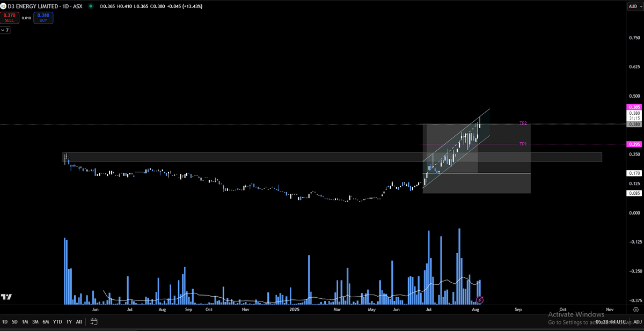Open the AUD currency dropdown
The image size is (644, 331).
[x=635, y=6]
